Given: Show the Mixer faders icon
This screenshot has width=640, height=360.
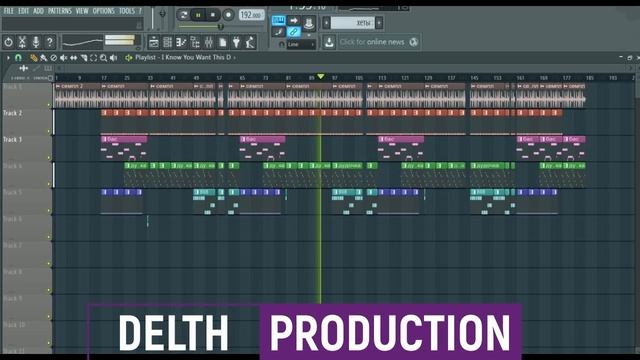Looking at the screenshot, I should pos(209,42).
